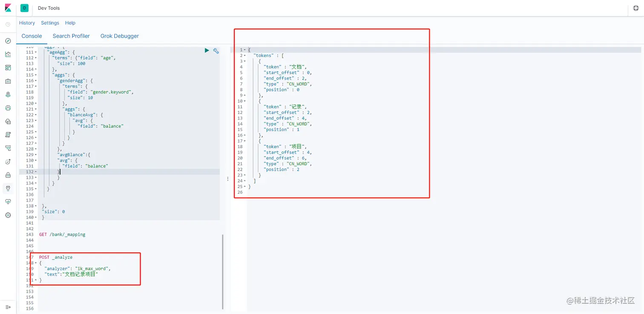Switch to the Grok Debugger tab

click(x=120, y=36)
